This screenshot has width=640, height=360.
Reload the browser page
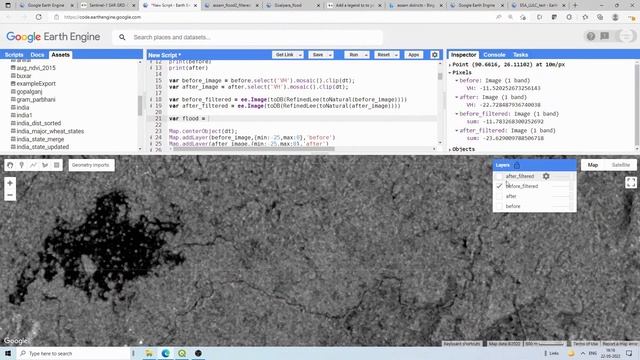[39, 17]
